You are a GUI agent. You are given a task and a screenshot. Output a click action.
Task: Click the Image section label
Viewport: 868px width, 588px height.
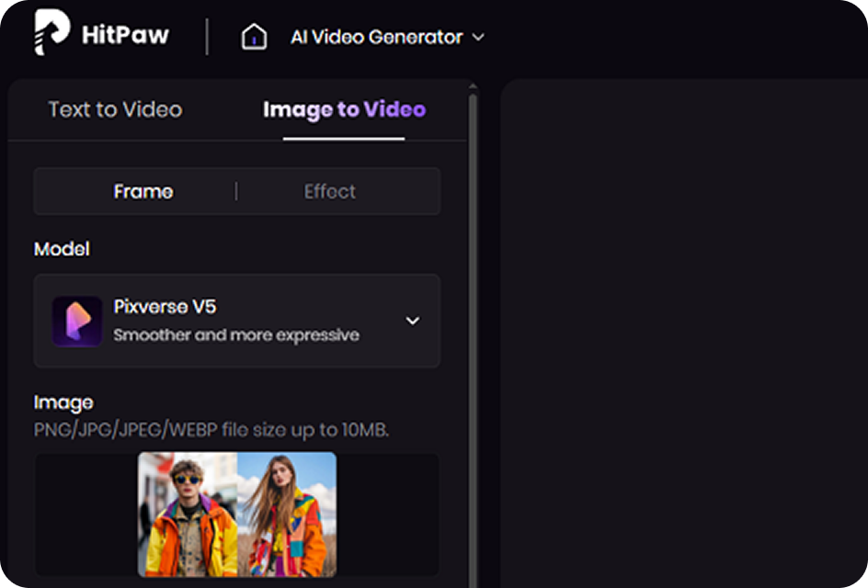click(63, 402)
